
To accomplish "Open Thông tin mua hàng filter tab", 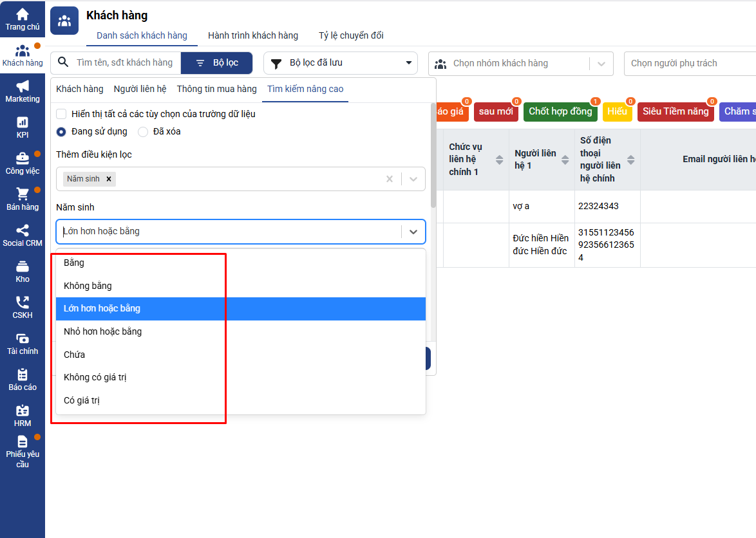I will coord(216,89).
